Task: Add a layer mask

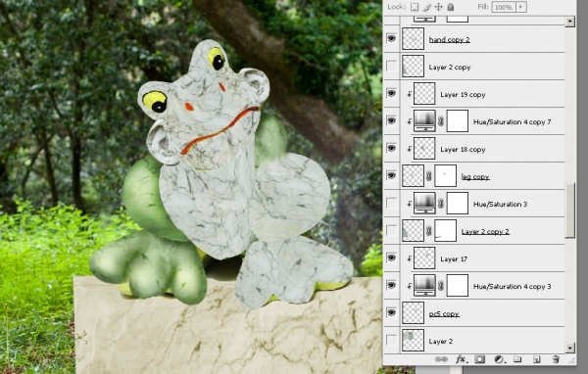Action: point(479,359)
